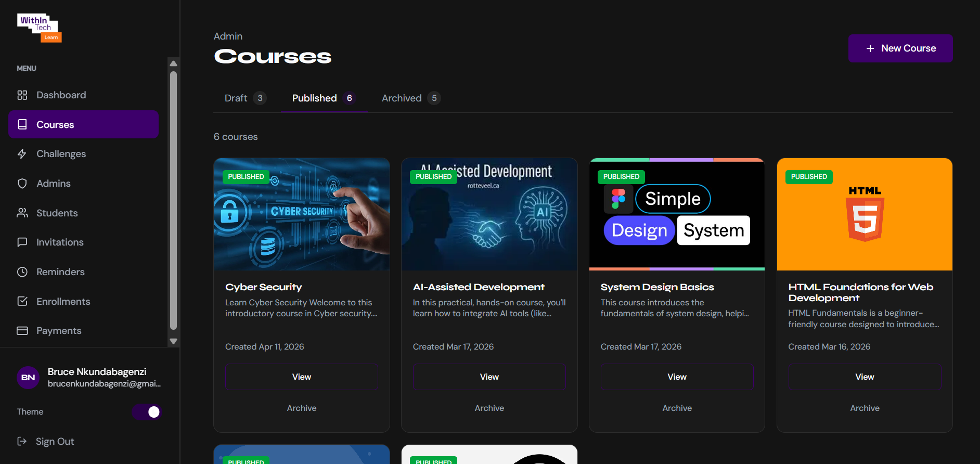Click the Reminders clock icon
The height and width of the screenshot is (464, 980).
coord(22,272)
